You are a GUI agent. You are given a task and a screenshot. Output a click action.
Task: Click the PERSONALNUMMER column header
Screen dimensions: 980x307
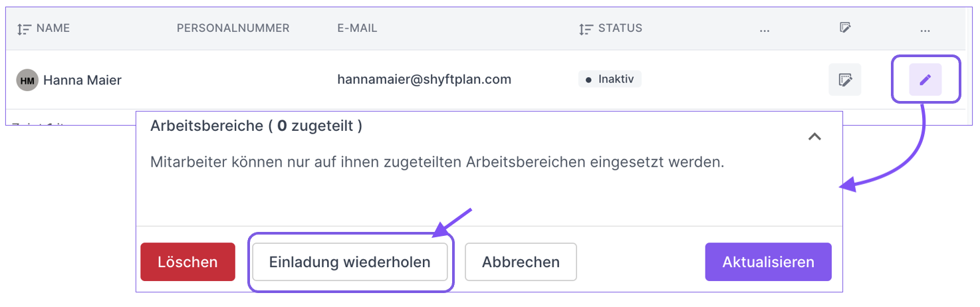coord(233,28)
